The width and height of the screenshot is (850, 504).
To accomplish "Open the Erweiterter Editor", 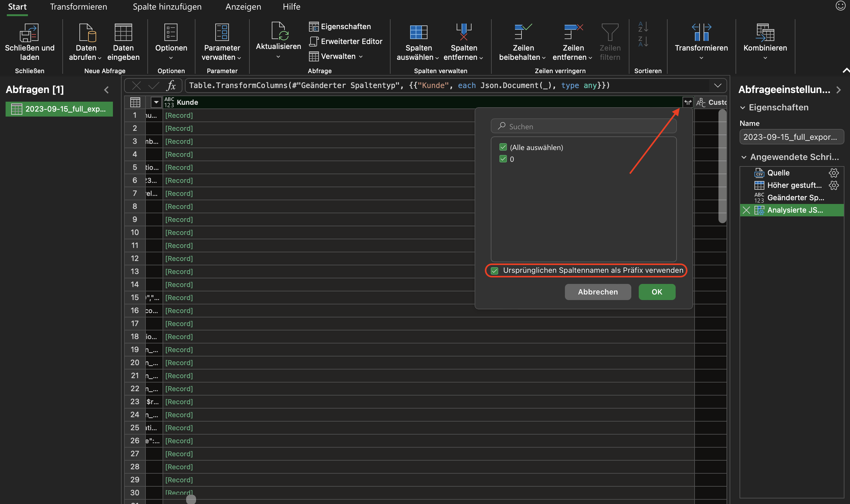I will tap(346, 42).
